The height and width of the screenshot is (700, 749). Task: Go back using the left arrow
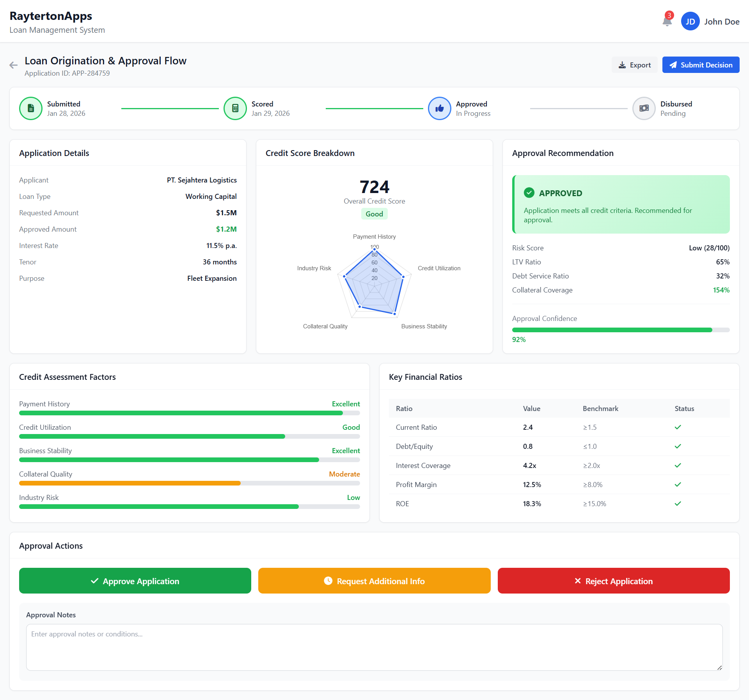pos(14,65)
